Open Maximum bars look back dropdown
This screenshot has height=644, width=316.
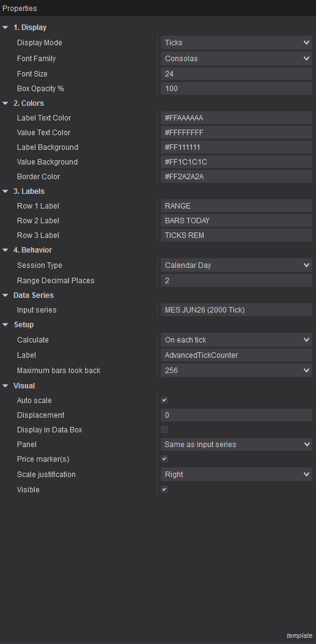237,371
